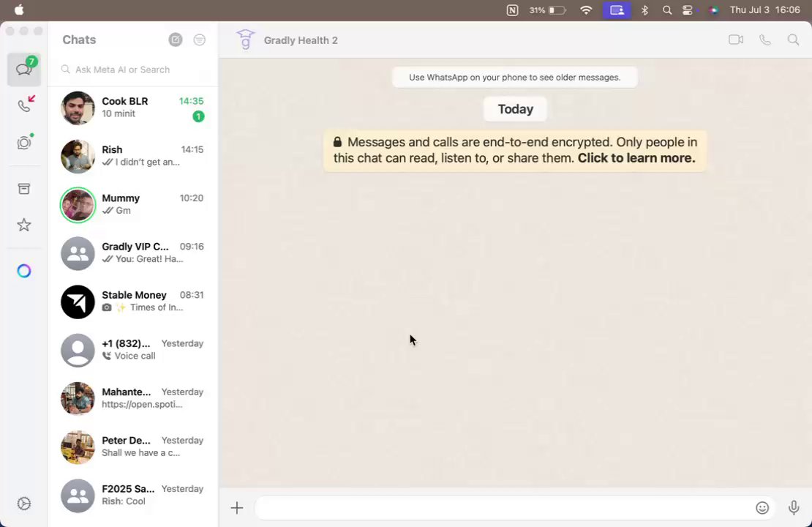Open Meta AI circle icon
This screenshot has height=527, width=812.
pyautogui.click(x=24, y=271)
